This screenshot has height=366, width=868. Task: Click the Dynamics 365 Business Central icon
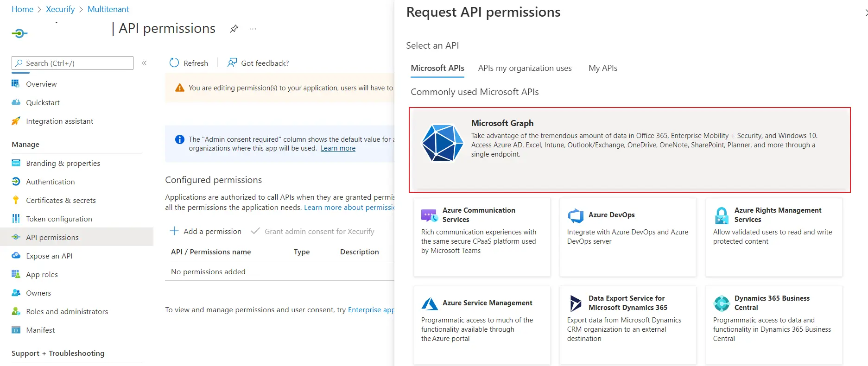[722, 303]
